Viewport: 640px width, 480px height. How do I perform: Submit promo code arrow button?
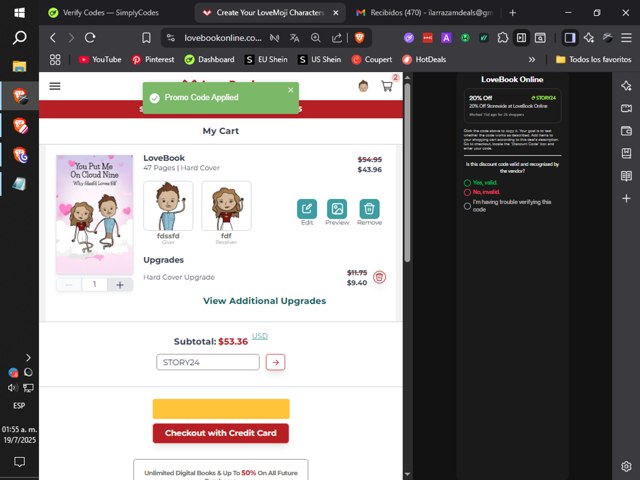(x=276, y=362)
